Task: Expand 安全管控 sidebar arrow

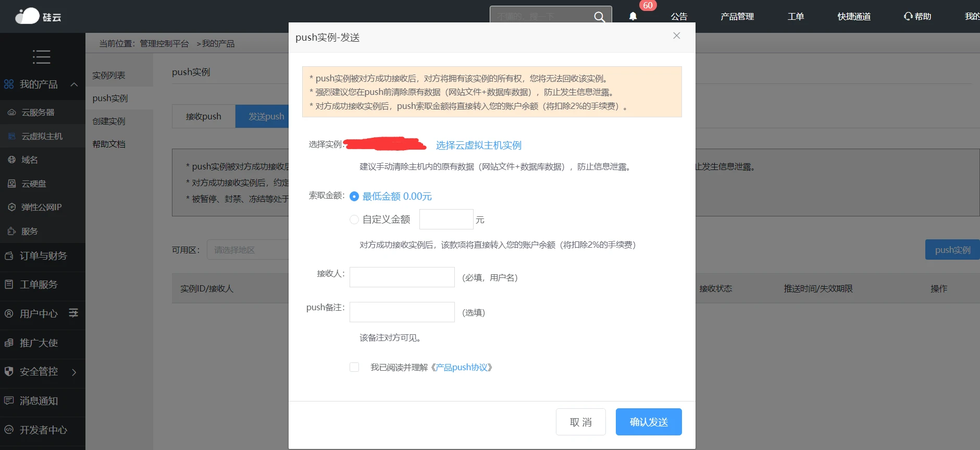Action: (74, 372)
